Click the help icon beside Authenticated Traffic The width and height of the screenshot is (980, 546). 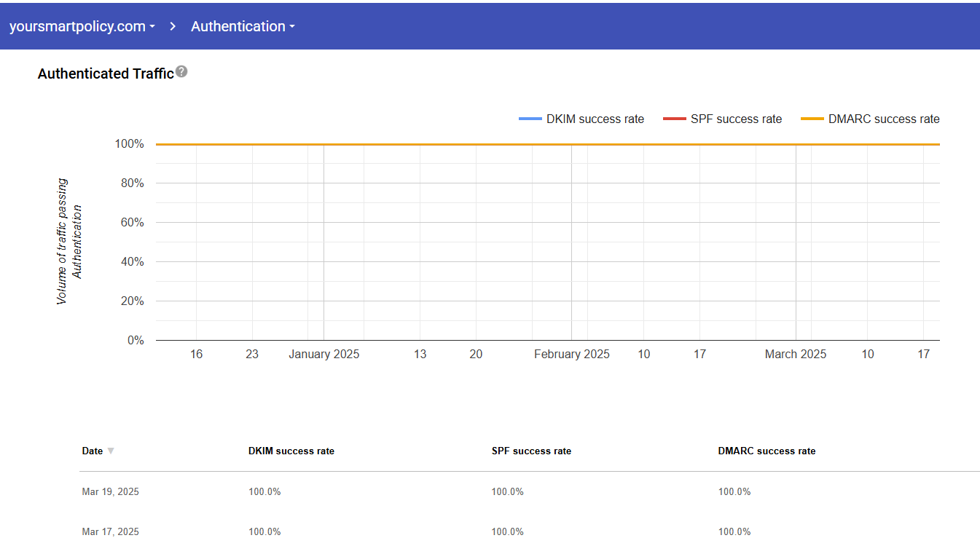(x=181, y=71)
